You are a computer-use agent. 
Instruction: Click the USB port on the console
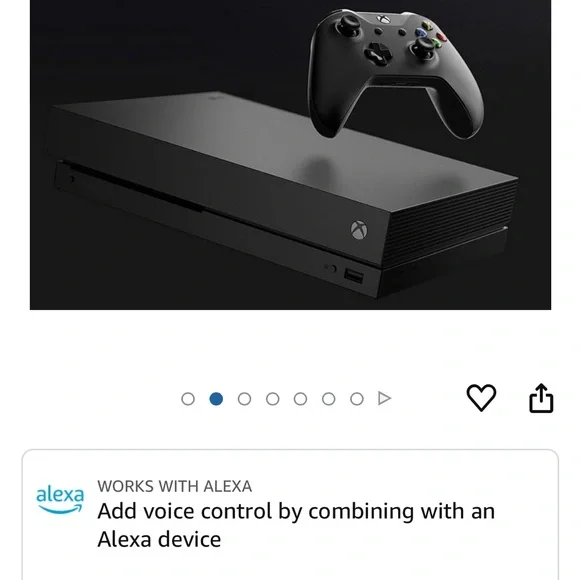(354, 276)
